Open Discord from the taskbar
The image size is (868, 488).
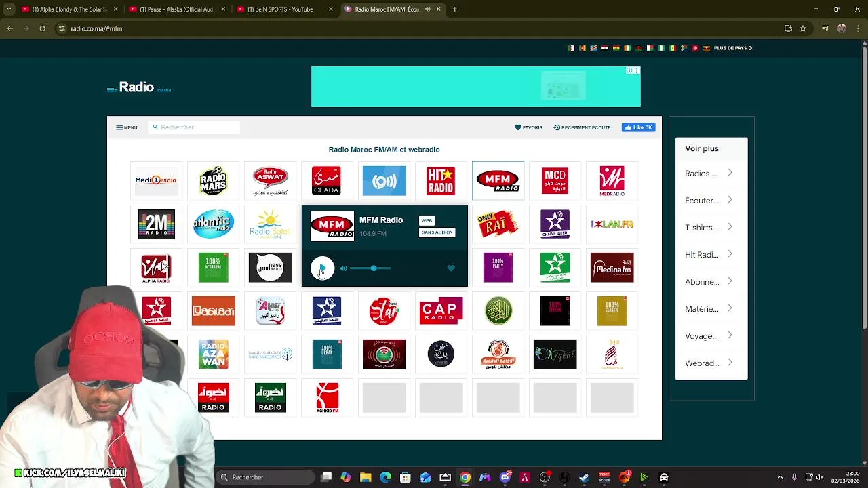tap(505, 477)
